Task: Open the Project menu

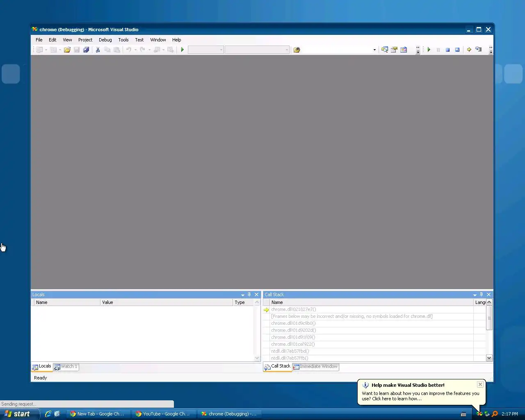Action: pyautogui.click(x=85, y=40)
